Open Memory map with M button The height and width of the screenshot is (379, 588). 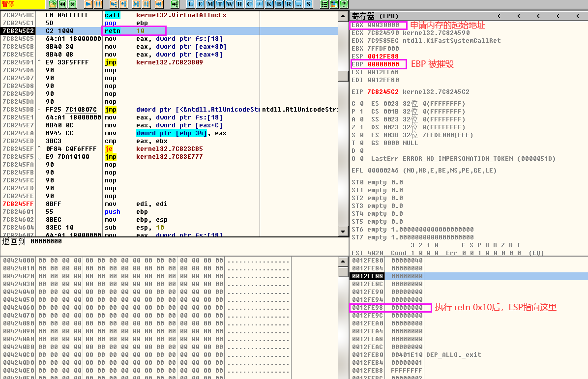click(210, 4)
